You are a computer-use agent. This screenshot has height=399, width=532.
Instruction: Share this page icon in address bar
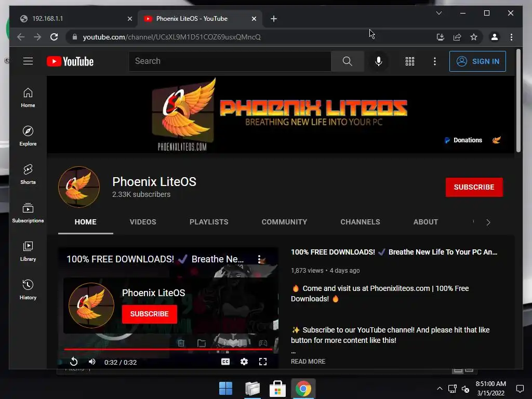click(457, 37)
